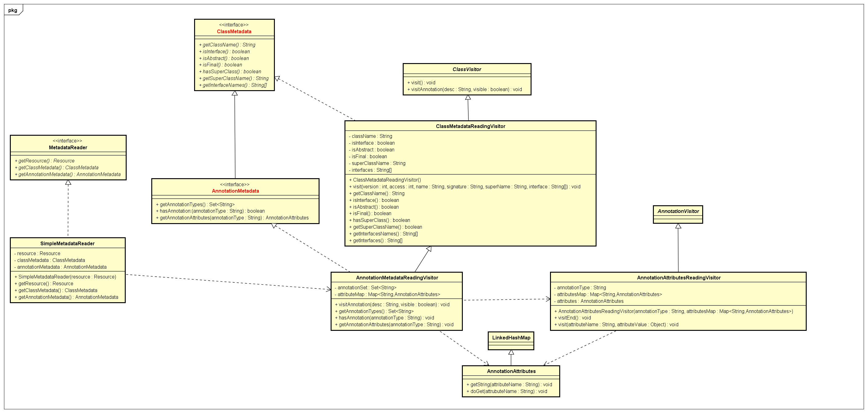Select the AnnotationAttributesReadingVisitor class header

pyautogui.click(x=679, y=278)
